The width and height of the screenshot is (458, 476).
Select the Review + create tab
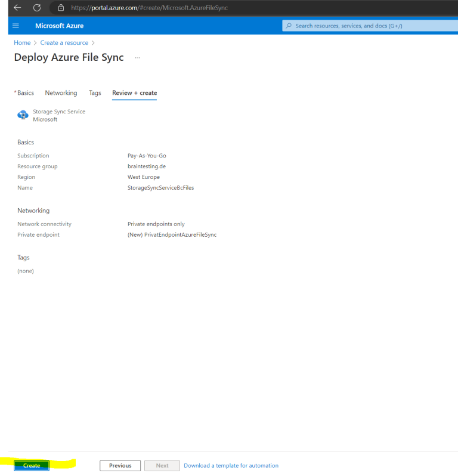tap(134, 93)
